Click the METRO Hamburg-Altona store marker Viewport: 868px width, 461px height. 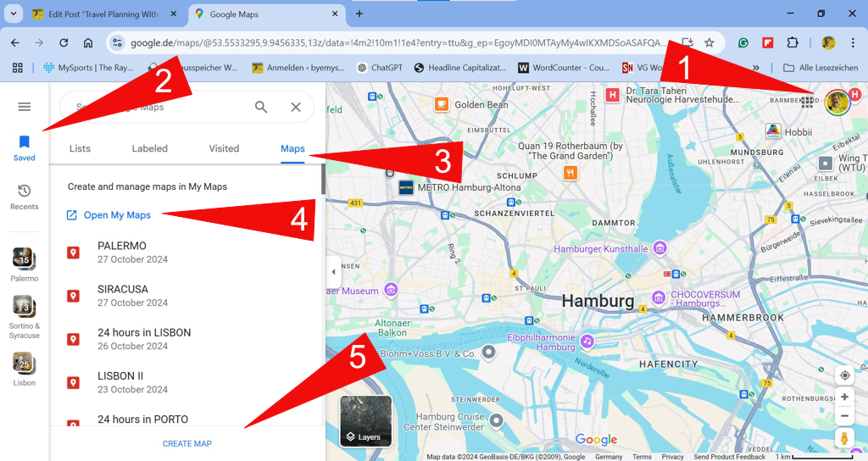pyautogui.click(x=406, y=188)
